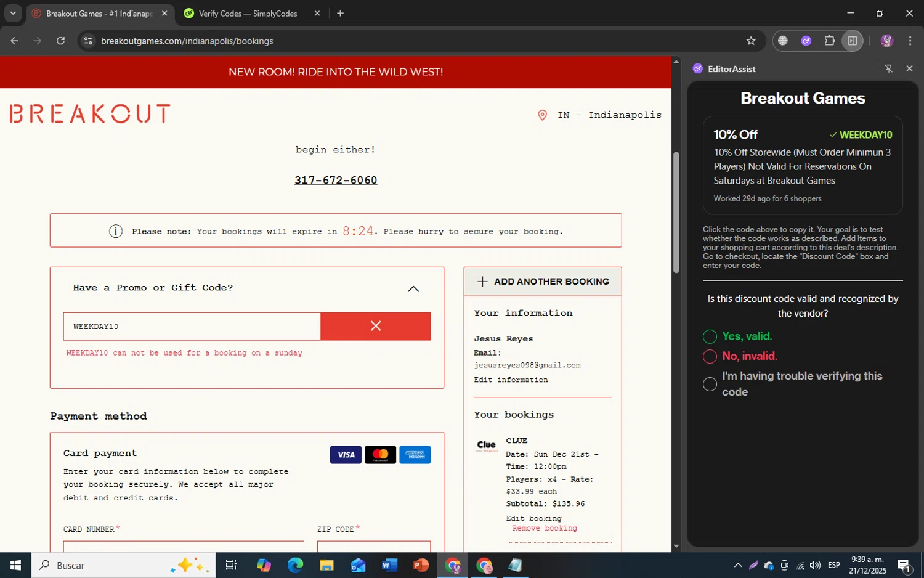Call link 317-672-6060
The height and width of the screenshot is (578, 924).
336,181
